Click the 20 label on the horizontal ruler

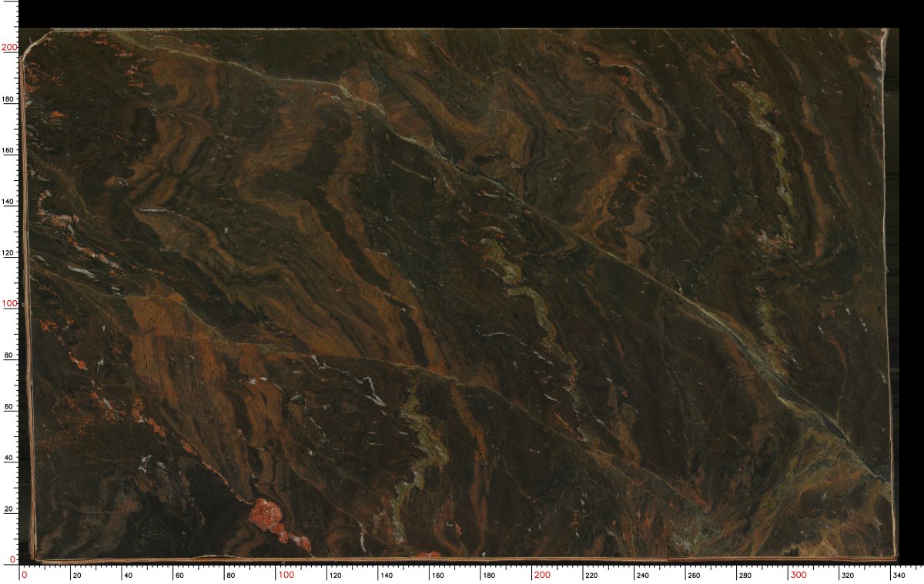[76, 576]
